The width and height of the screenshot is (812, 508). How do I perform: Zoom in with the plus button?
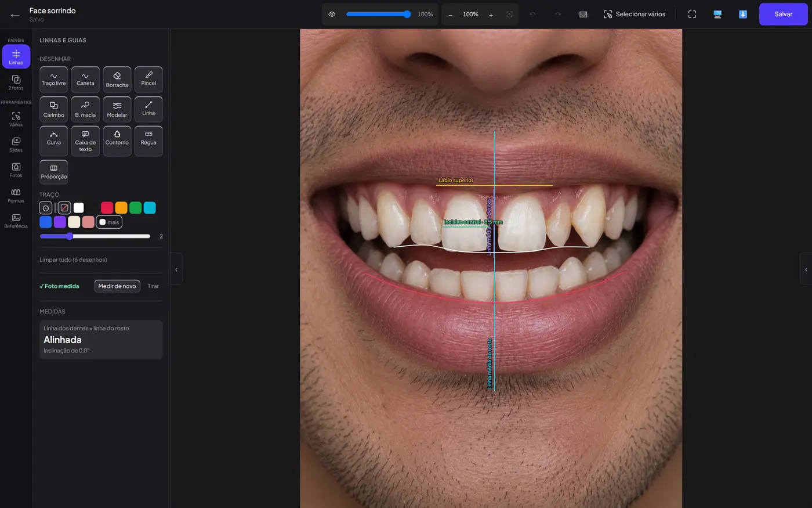pos(491,15)
